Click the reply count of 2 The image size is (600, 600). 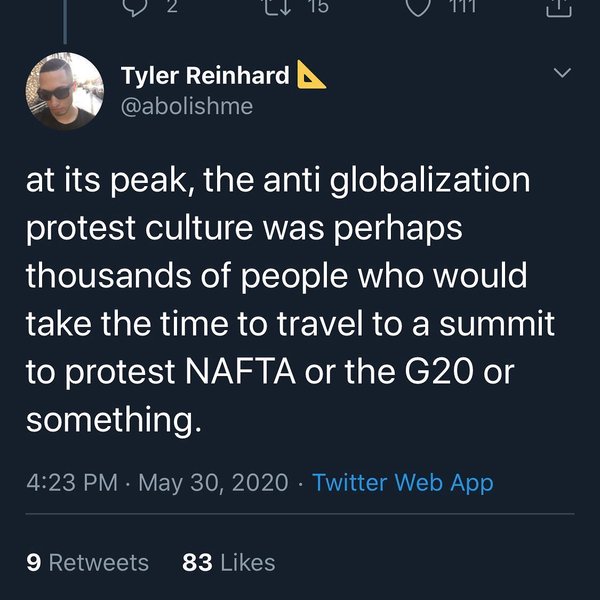tap(170, 6)
